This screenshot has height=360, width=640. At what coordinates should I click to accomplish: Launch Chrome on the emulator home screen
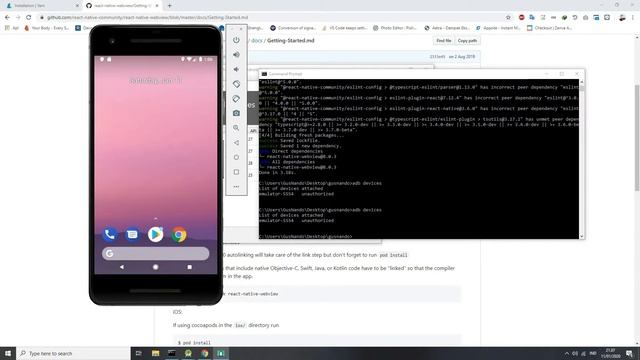click(x=179, y=235)
